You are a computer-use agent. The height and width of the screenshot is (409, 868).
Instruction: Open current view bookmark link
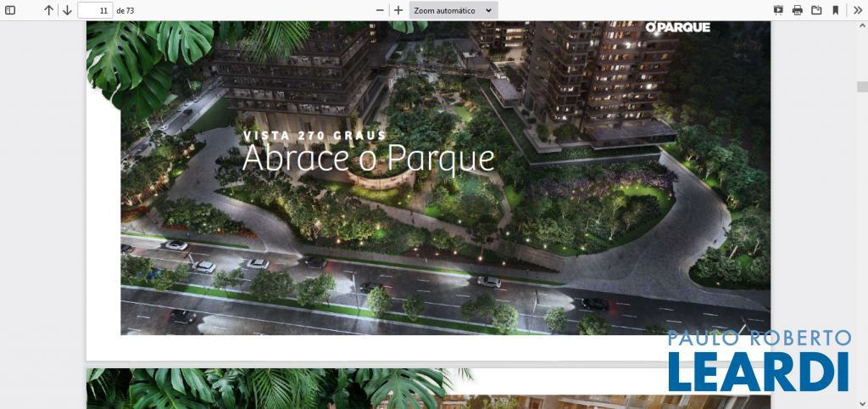(x=835, y=10)
